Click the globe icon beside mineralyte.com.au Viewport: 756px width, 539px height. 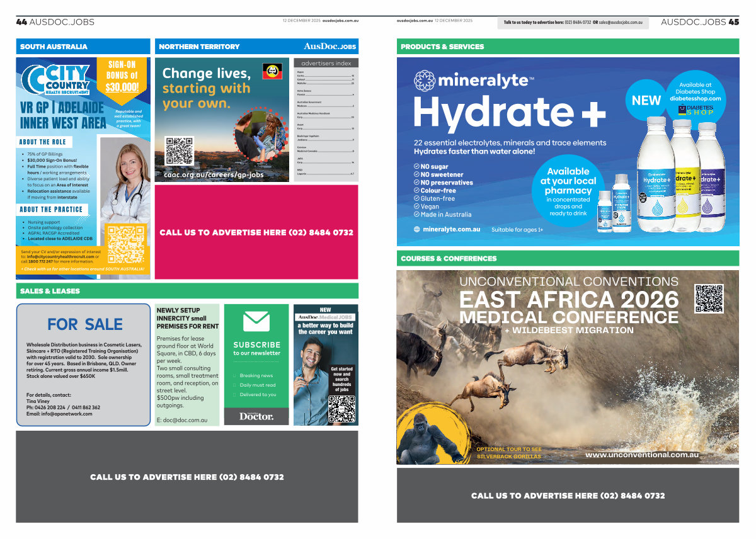416,229
